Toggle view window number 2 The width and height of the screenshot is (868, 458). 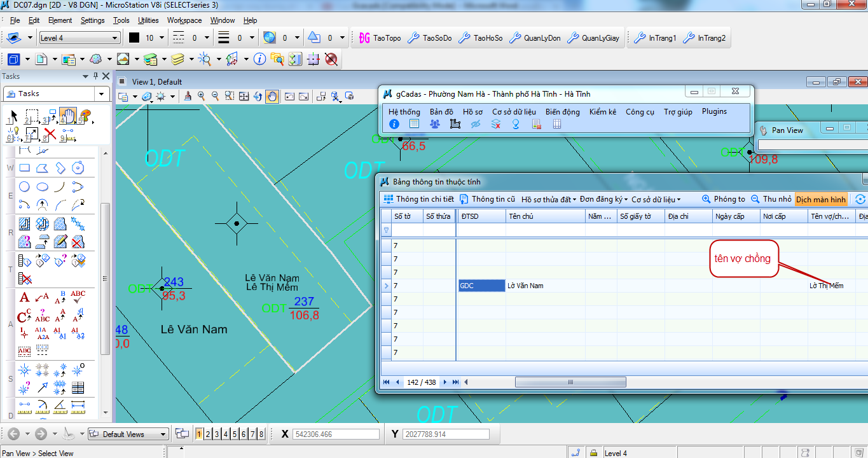point(208,434)
